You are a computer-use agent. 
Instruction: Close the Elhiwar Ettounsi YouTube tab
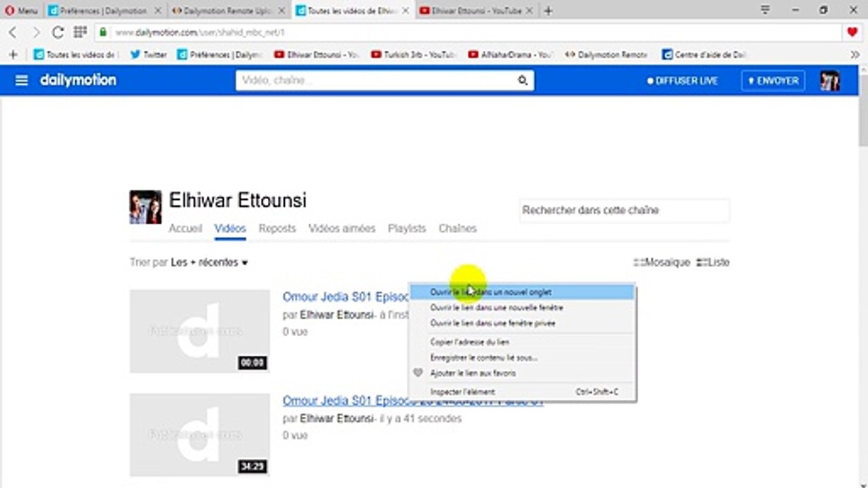pyautogui.click(x=529, y=11)
